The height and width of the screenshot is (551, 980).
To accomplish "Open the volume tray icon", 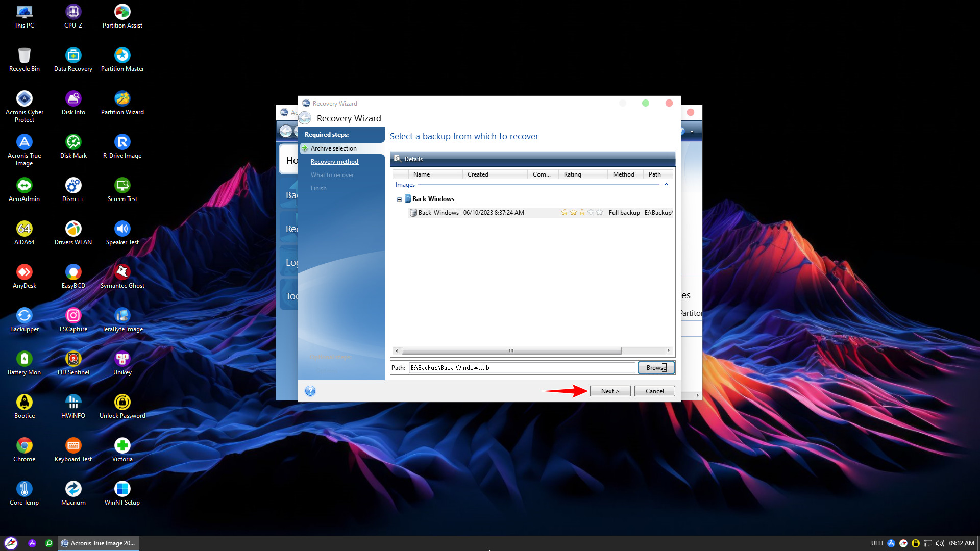I will [x=940, y=543].
